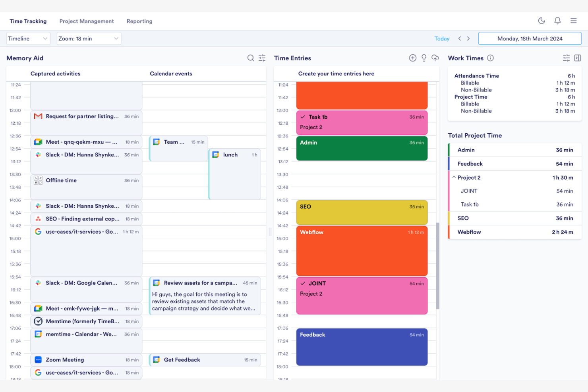
Task: Switch to the Project Management tab
Action: pos(87,21)
